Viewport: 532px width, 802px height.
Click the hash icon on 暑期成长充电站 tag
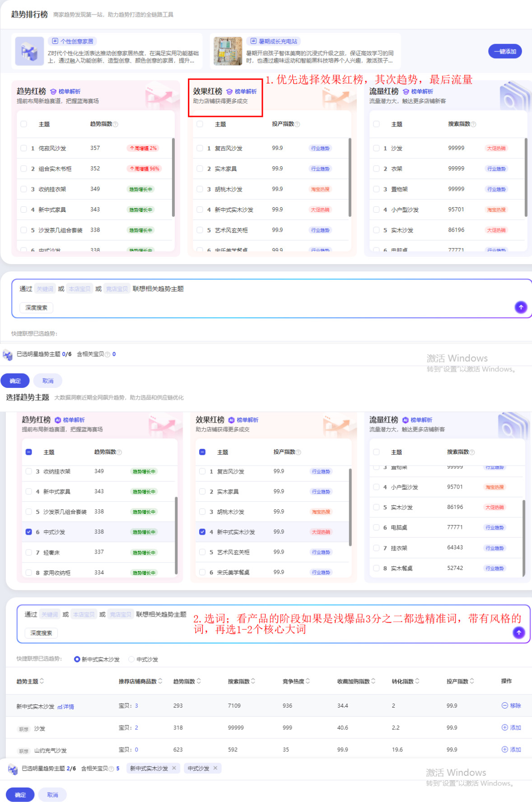point(253,41)
